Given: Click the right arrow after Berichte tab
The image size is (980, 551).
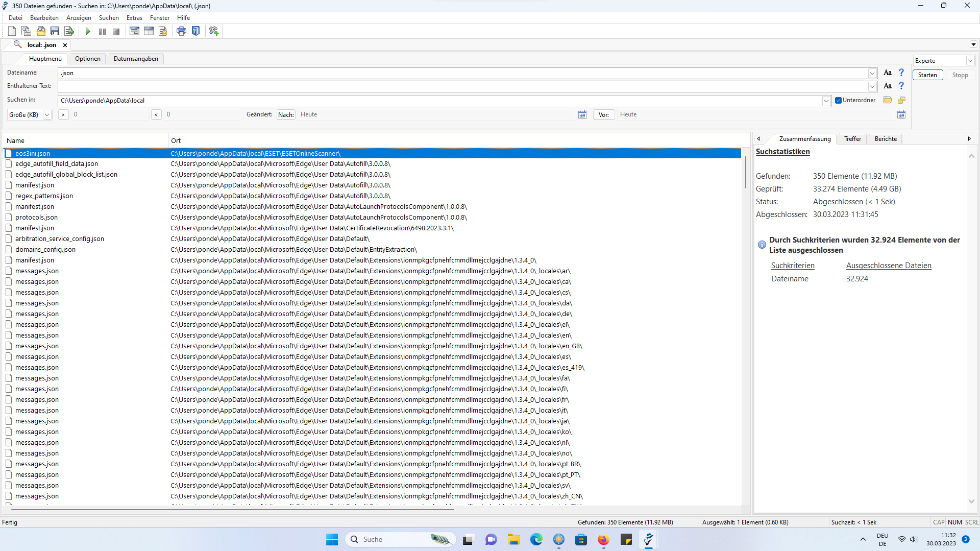Looking at the screenshot, I should [969, 139].
